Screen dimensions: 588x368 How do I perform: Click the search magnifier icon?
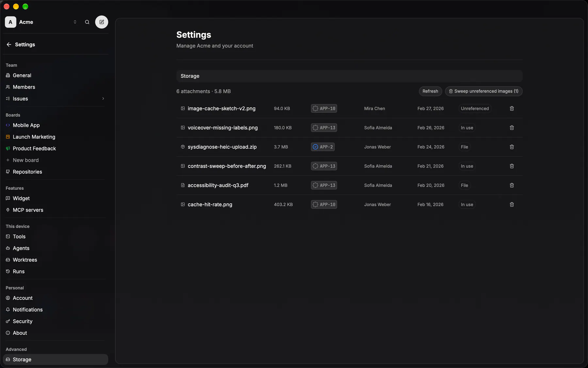pyautogui.click(x=87, y=22)
